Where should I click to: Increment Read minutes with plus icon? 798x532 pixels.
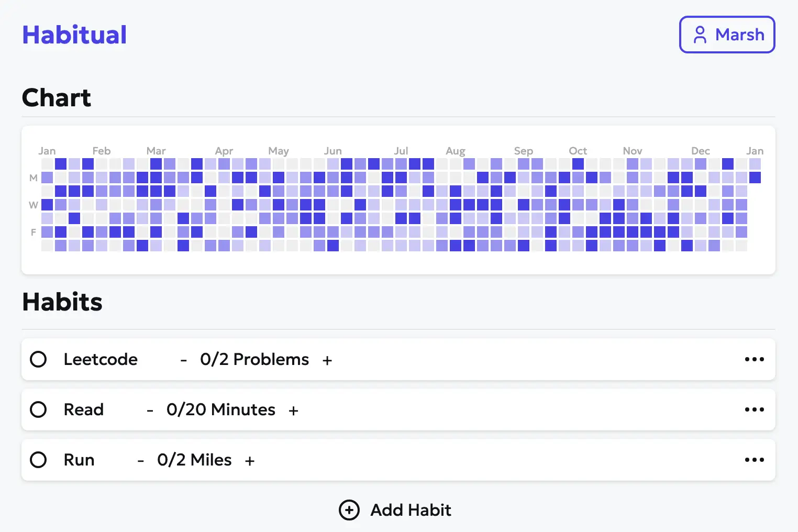[293, 411]
